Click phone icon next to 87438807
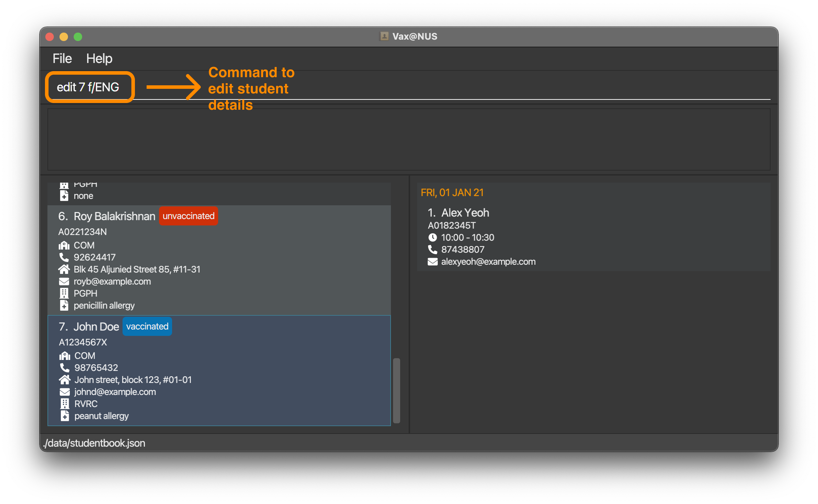 [432, 250]
